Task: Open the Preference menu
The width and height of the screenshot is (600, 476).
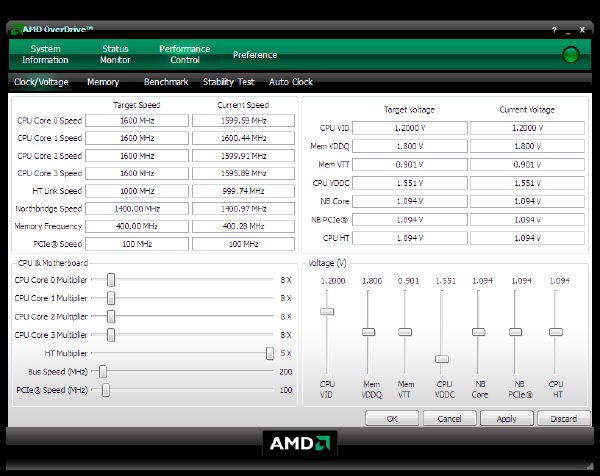Action: point(255,55)
